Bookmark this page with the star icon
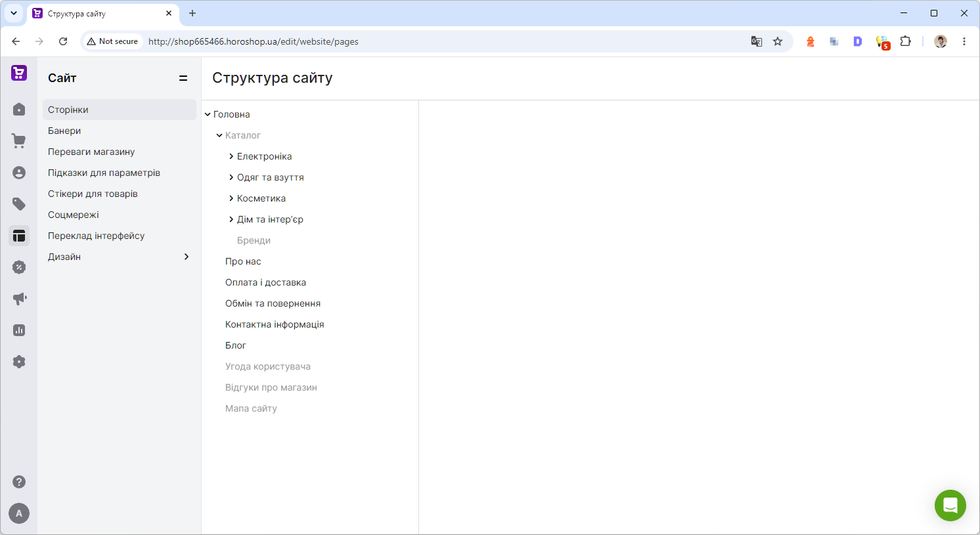Viewport: 980px width, 535px height. tap(778, 41)
